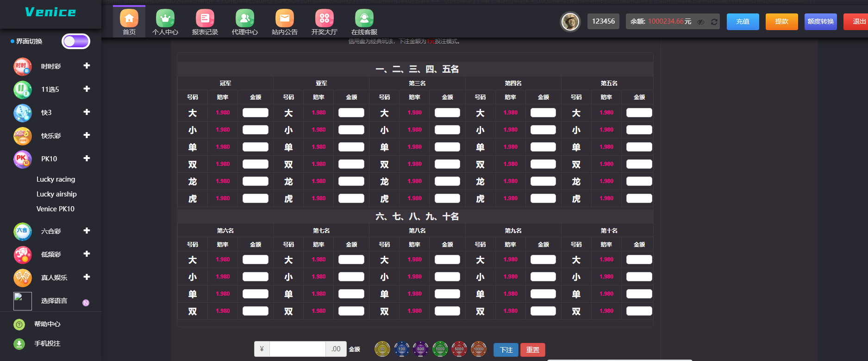Image resolution: width=868 pixels, height=361 pixels.
Task: Click the 充值 recharge button
Action: pos(743,22)
